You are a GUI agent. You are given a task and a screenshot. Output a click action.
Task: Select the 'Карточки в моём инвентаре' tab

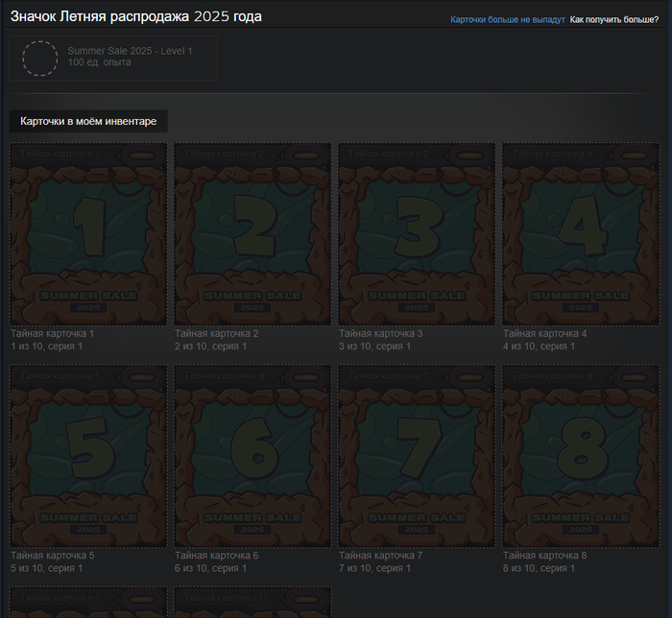[x=88, y=122]
